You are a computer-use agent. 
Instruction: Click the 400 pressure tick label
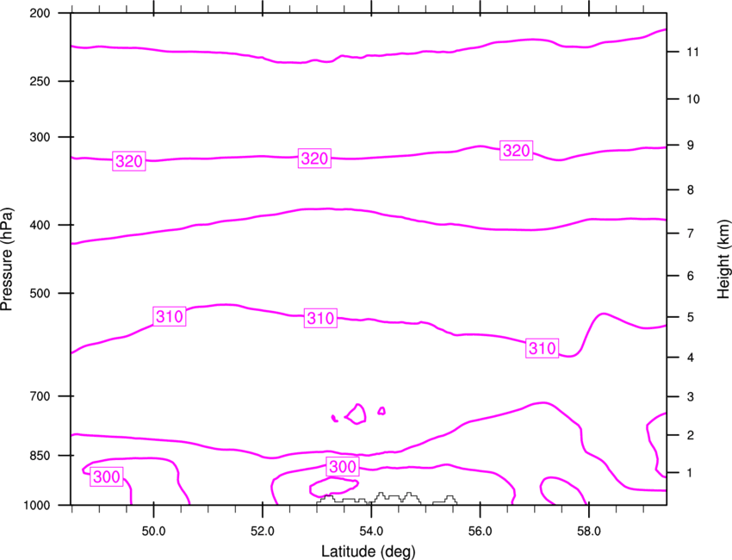tap(40, 225)
